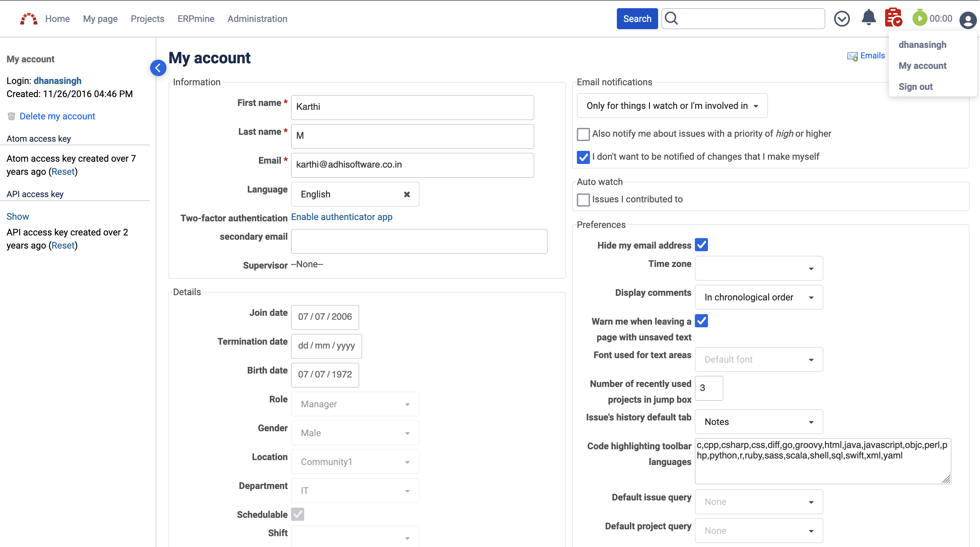Click the circled checkmark icon in header

point(842,19)
